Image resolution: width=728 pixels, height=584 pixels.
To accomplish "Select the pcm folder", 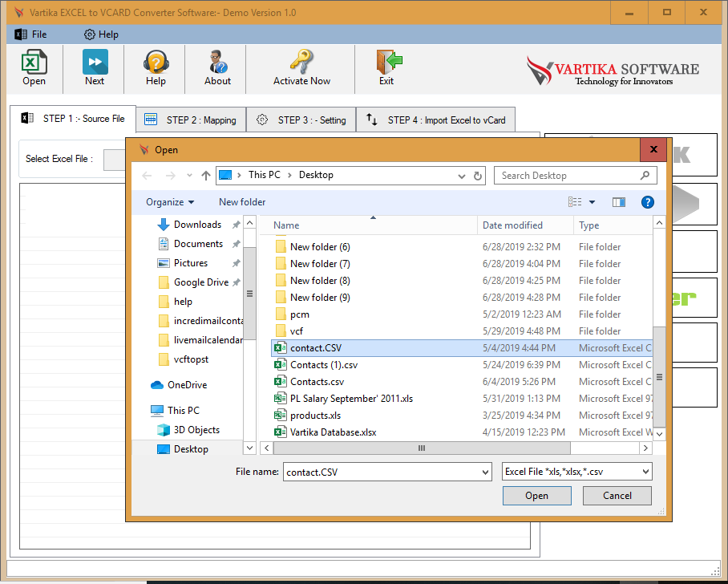I will pyautogui.click(x=461, y=314).
